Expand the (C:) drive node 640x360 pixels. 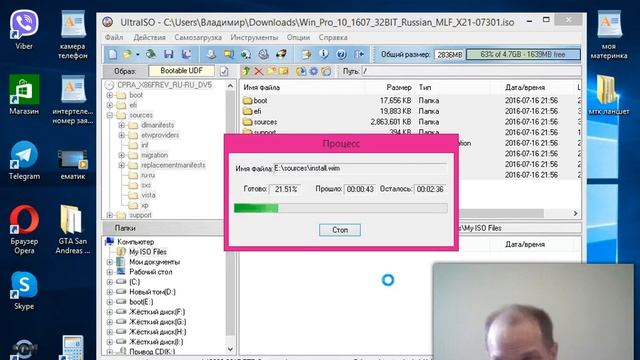pyautogui.click(x=109, y=282)
